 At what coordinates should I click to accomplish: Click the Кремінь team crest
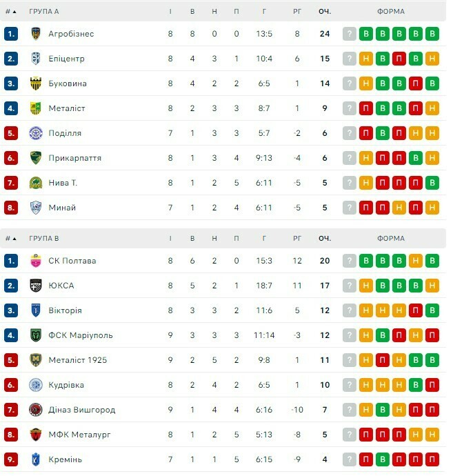click(36, 459)
